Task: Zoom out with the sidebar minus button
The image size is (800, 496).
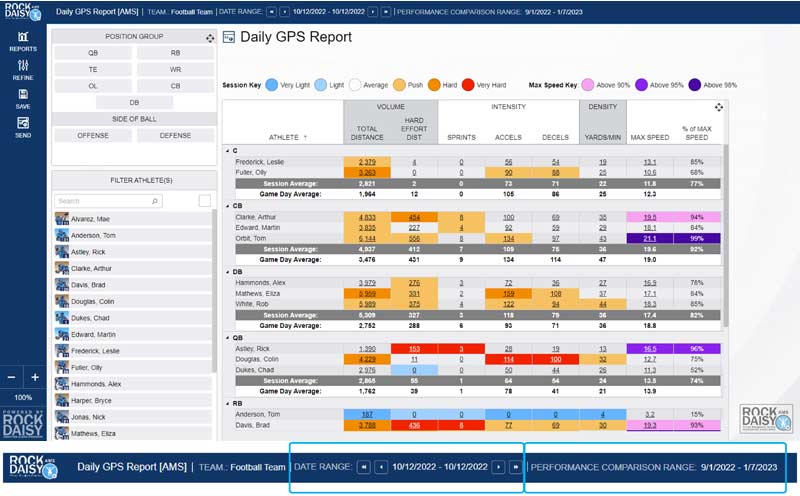Action: pos(11,377)
